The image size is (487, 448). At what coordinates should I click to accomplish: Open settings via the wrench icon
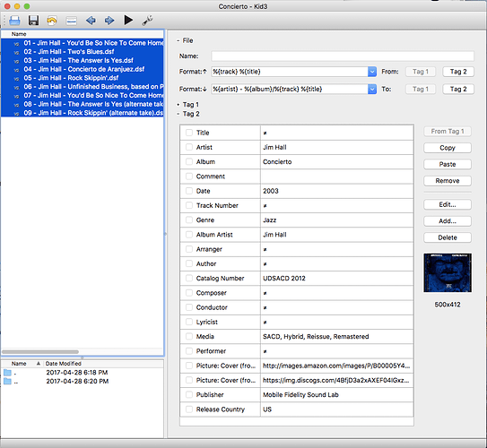tap(147, 21)
